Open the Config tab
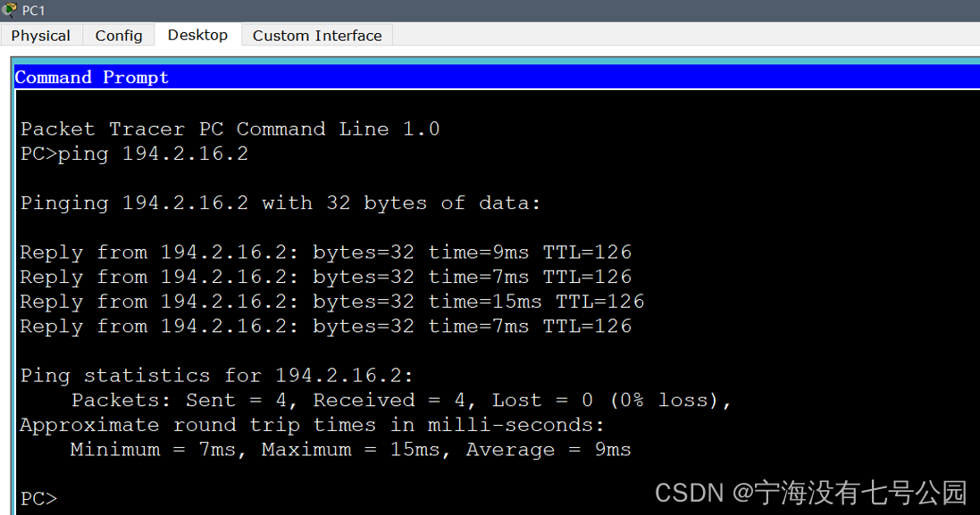The height and width of the screenshot is (515, 980). pos(119,35)
